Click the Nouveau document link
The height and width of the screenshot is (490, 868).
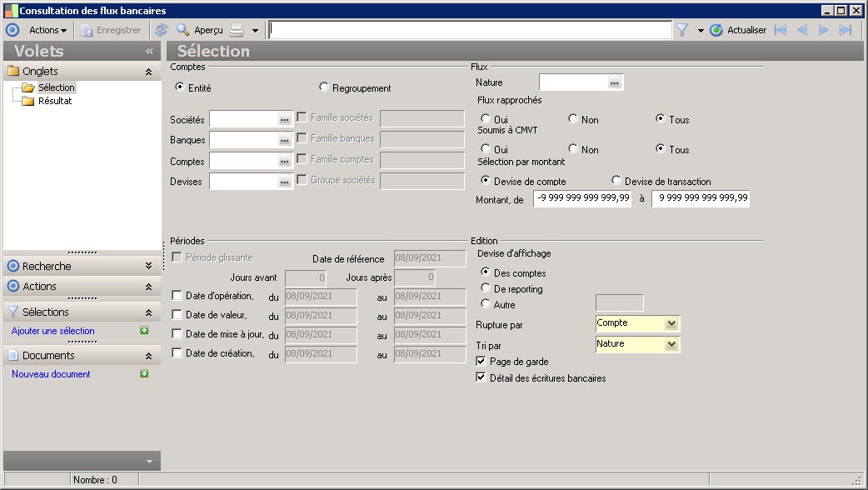[x=51, y=374]
